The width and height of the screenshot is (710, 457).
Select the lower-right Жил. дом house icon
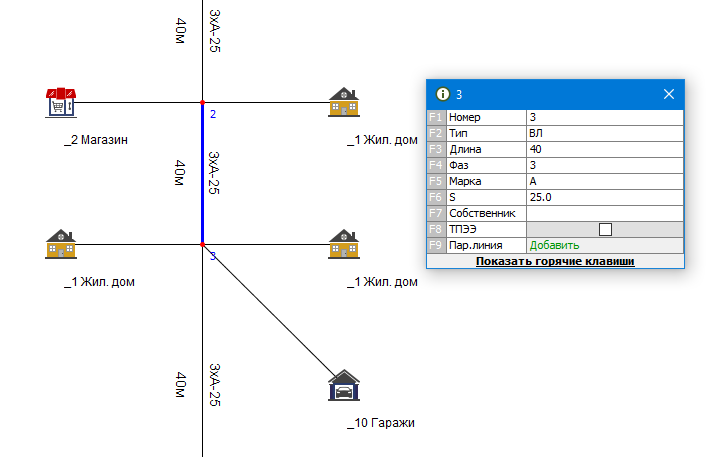pyautogui.click(x=344, y=244)
